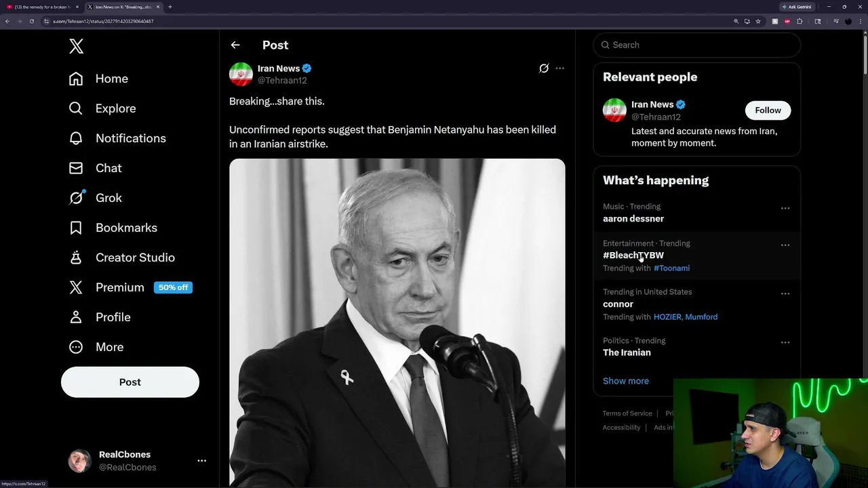Screen dimensions: 868x488
Task: Select Explore in the navigation
Action: point(102,108)
